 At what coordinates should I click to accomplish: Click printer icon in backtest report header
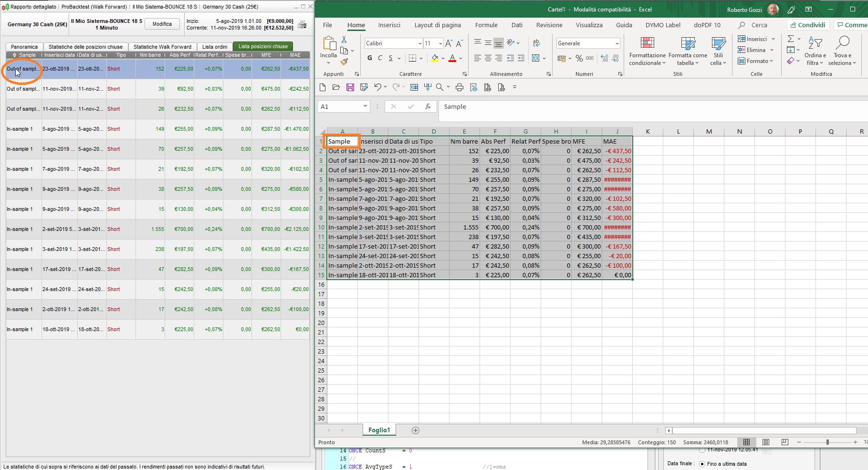(x=302, y=25)
